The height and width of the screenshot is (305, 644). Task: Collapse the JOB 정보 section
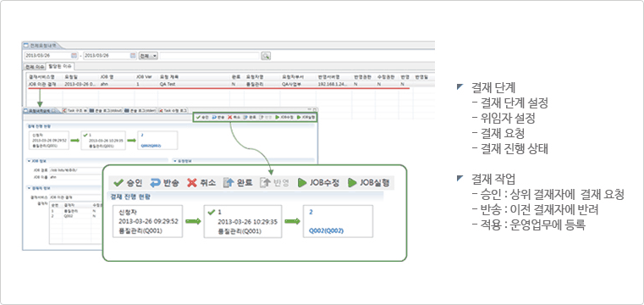point(28,161)
